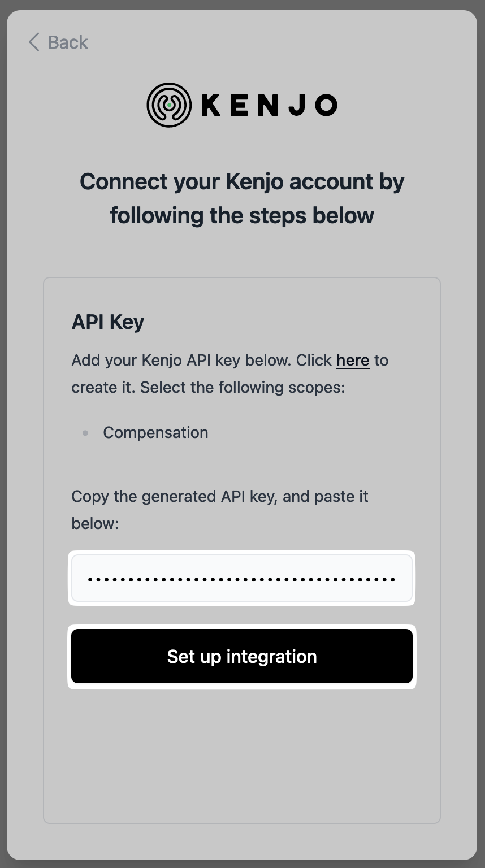The height and width of the screenshot is (868, 485).
Task: Click the circular Kenjo logo icon
Action: pos(168,105)
